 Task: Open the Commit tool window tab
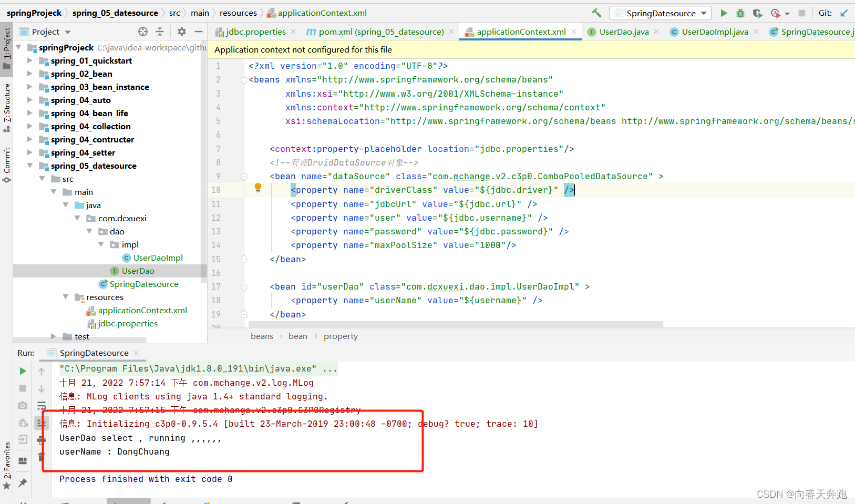[x=6, y=165]
